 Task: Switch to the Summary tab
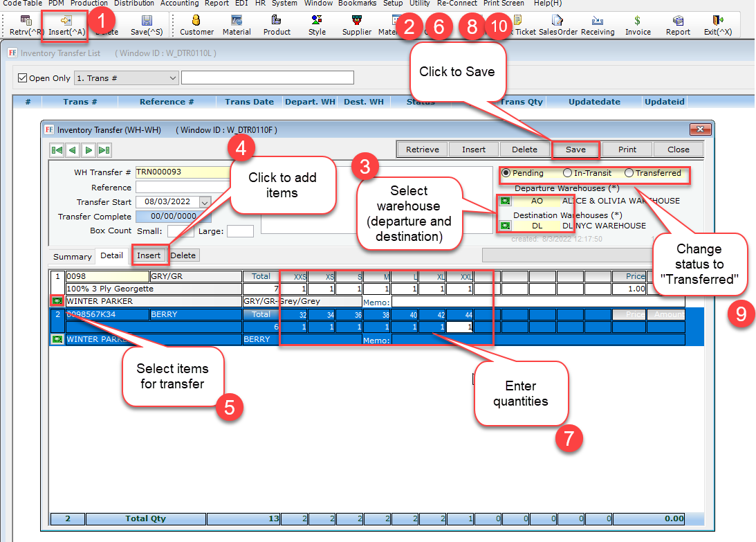click(73, 256)
